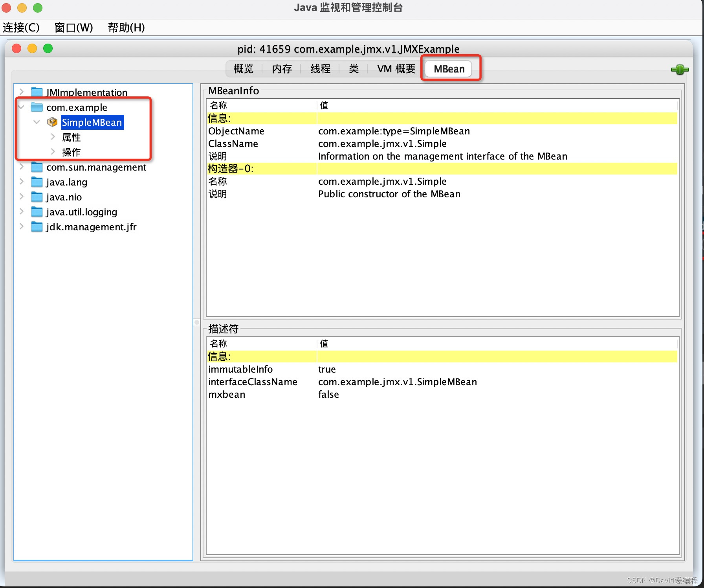The width and height of the screenshot is (704, 588).
Task: Click the immutableInfo row label
Action: 240,369
